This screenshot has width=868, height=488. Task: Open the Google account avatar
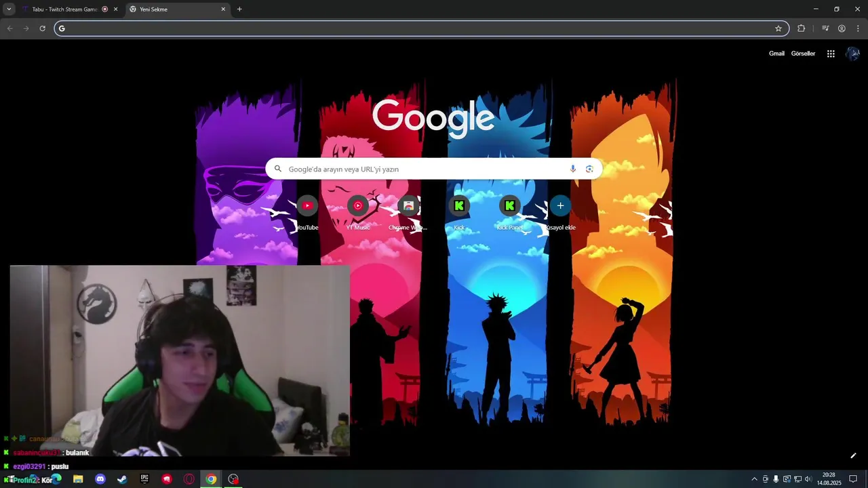click(852, 54)
